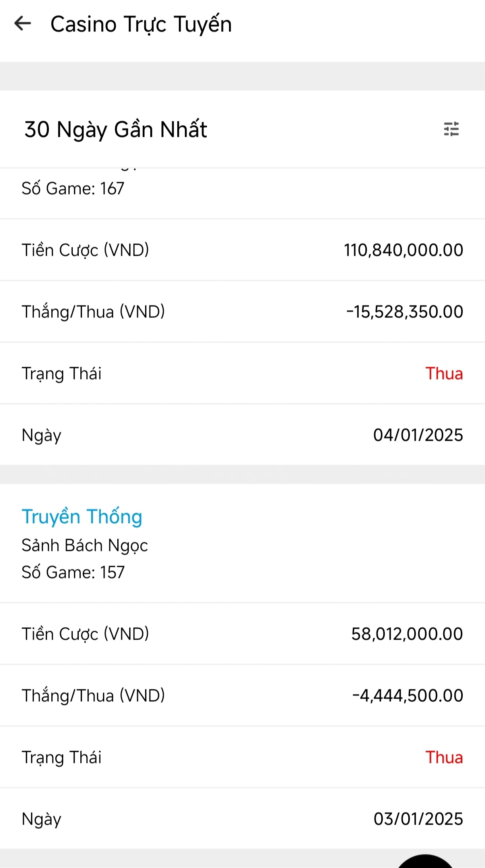485x868 pixels.
Task: Click the -4,444,500.00 win/loss value
Action: [407, 696]
